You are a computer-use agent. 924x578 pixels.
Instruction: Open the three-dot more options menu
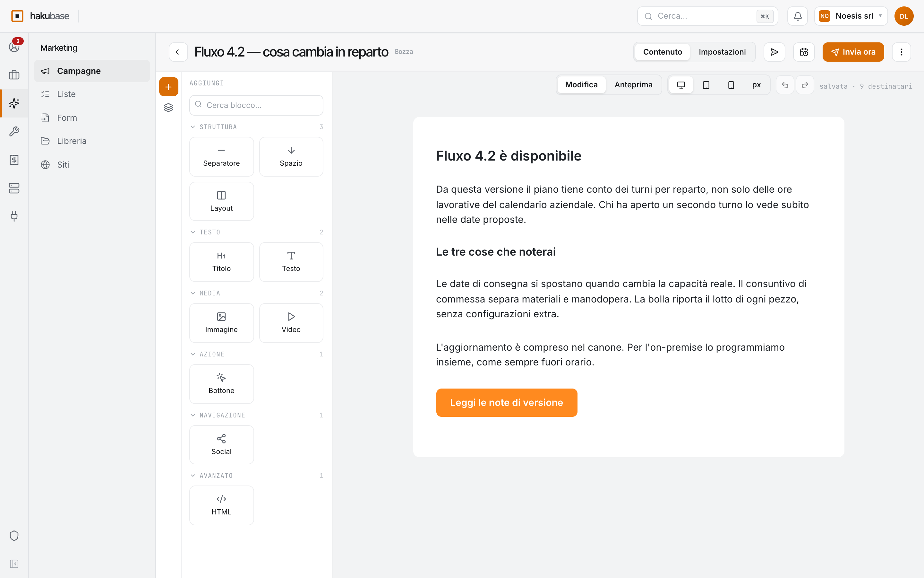(x=902, y=52)
